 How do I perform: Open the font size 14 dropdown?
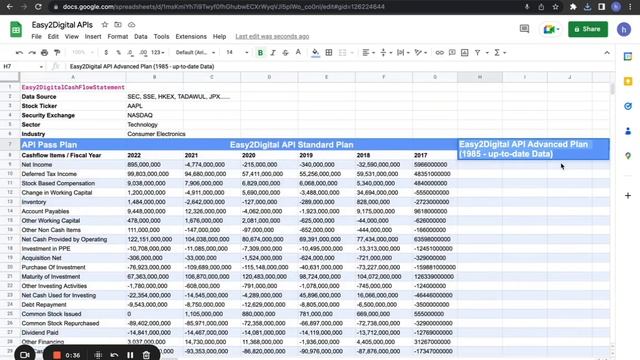pos(237,53)
